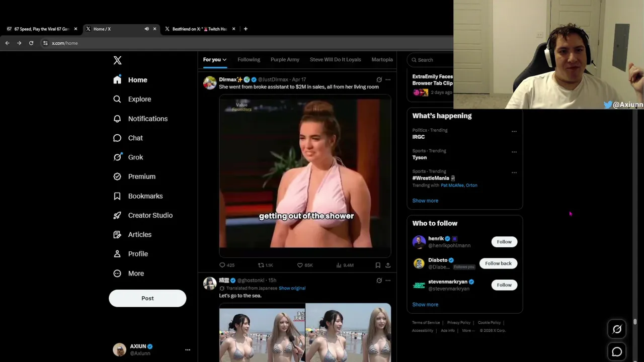Open more options on ghostonki post
Screen dimensions: 644x362
388,281
